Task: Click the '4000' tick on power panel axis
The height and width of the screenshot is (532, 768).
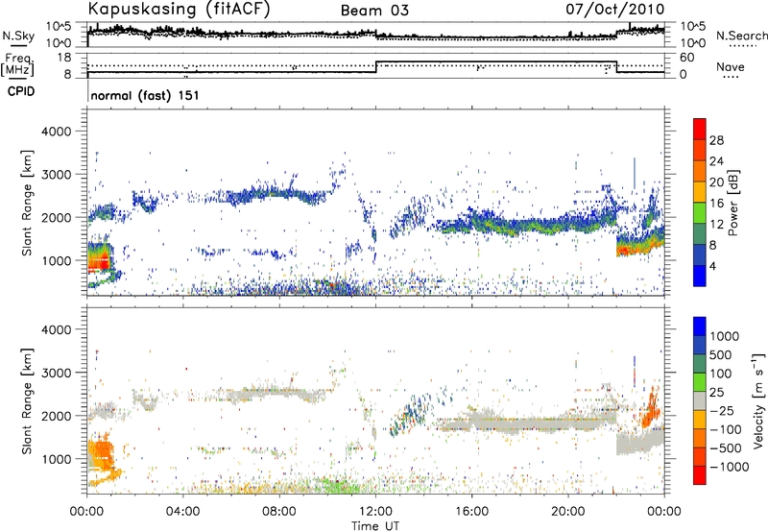Action: click(x=56, y=132)
